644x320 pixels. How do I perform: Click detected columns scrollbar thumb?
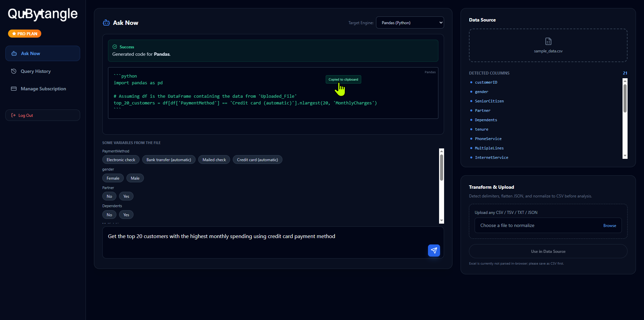pos(625,98)
